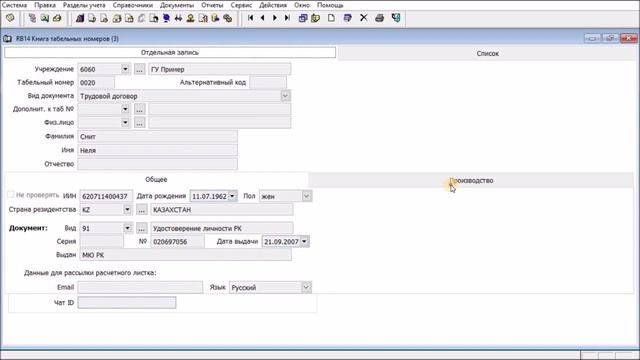Click the Имя field containing Неля
Screen dimensions: 640x360
pos(158,150)
